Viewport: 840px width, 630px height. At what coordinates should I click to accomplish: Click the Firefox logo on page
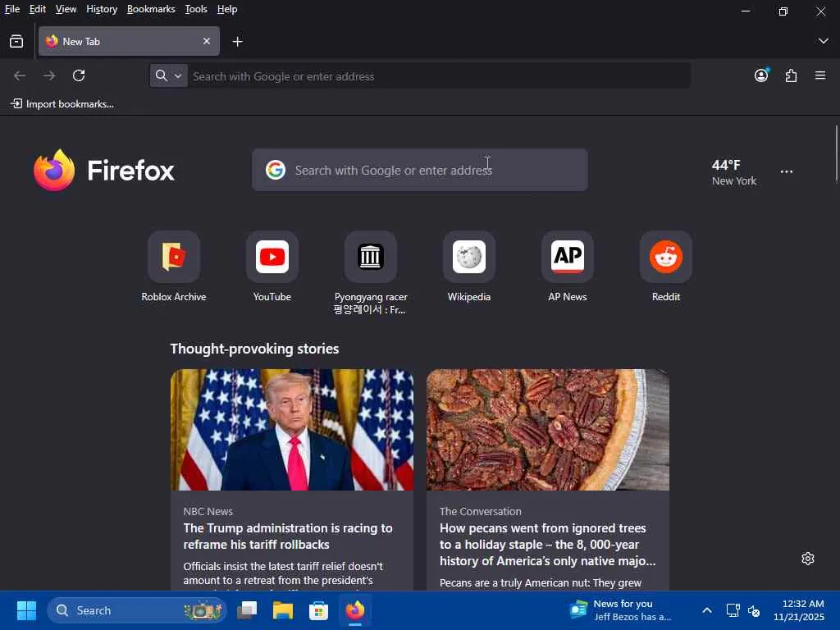click(x=104, y=170)
